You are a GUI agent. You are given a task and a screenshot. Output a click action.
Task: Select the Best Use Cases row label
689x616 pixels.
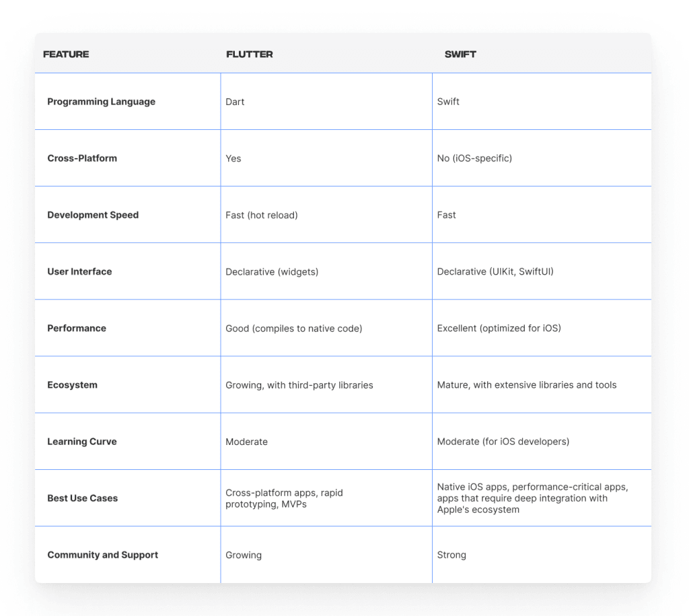tap(82, 498)
